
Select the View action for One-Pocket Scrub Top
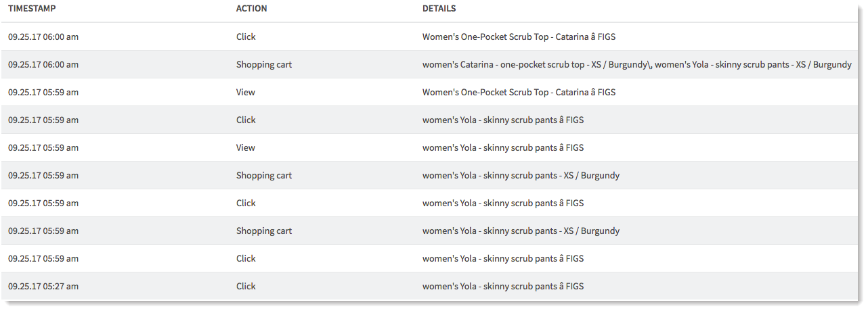pos(246,93)
